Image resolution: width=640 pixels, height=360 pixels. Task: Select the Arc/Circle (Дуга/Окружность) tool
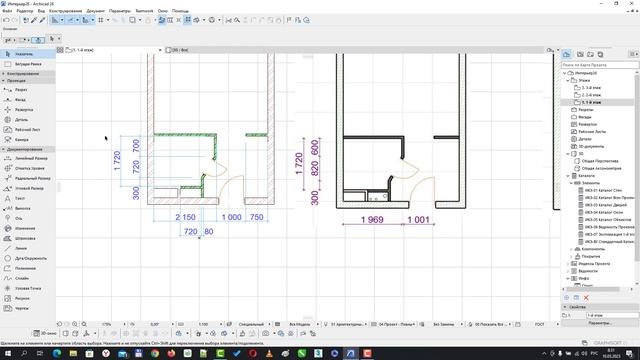click(x=28, y=258)
